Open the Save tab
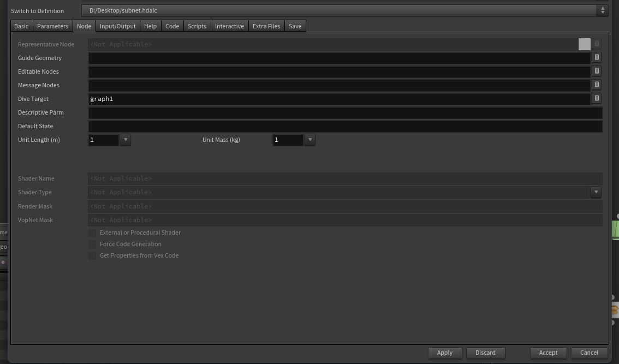This screenshot has width=619, height=364. (295, 26)
